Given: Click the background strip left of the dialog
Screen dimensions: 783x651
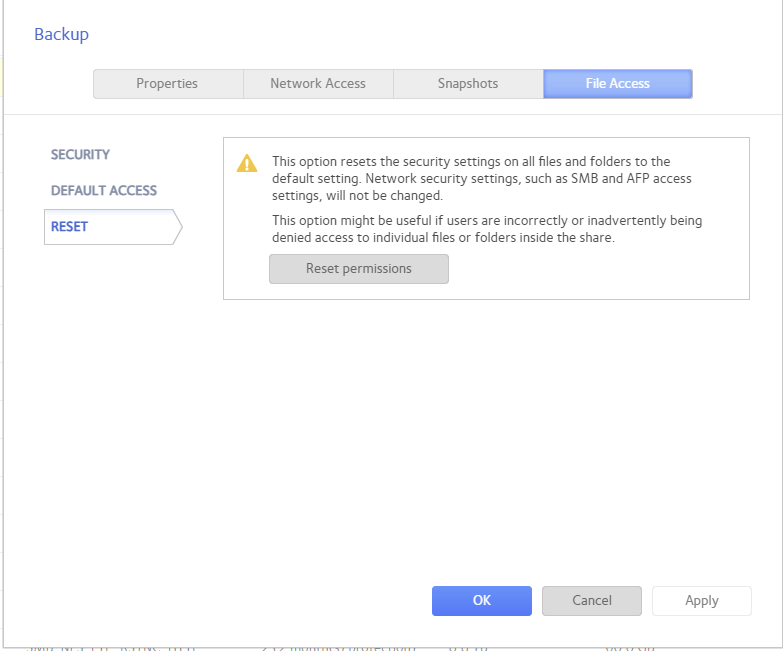Looking at the screenshot, I should tap(1, 300).
